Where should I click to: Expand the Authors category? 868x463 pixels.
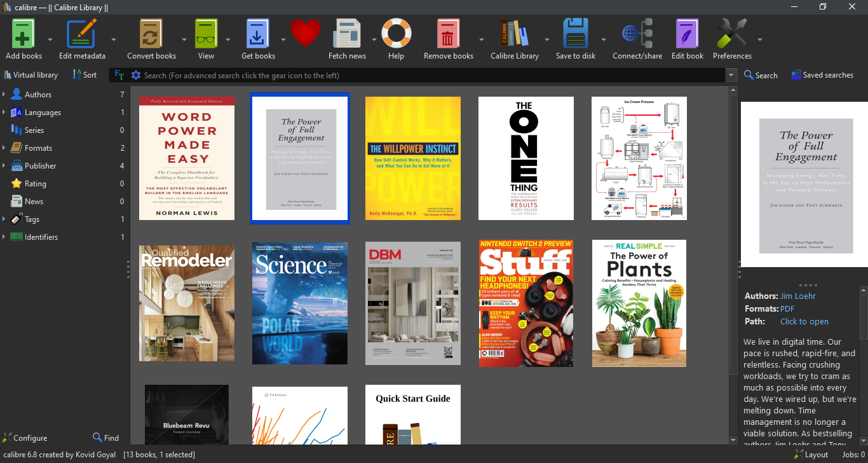click(4, 94)
